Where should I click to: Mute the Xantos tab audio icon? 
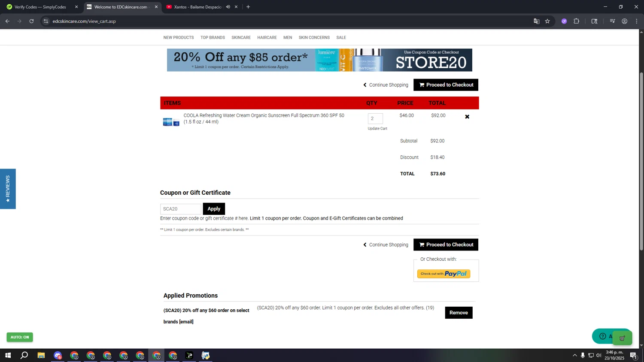228,7
